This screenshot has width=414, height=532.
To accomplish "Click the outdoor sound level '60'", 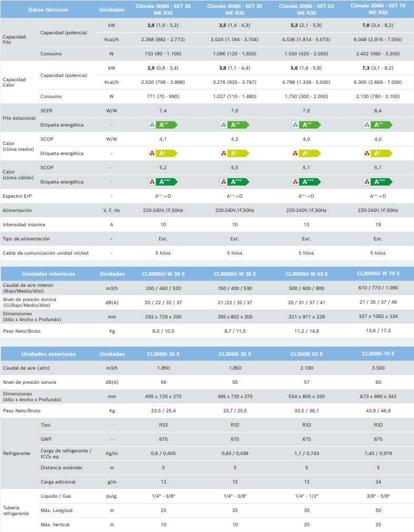I will tap(378, 382).
